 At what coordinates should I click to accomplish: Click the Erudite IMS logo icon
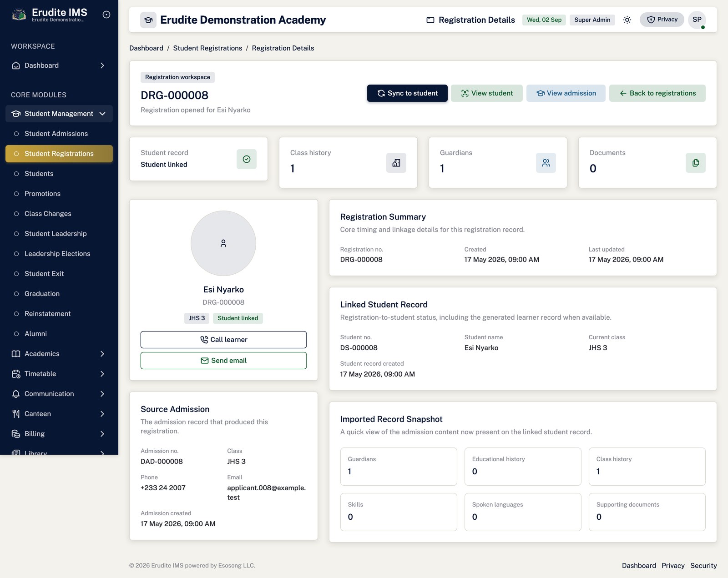pyautogui.click(x=19, y=15)
